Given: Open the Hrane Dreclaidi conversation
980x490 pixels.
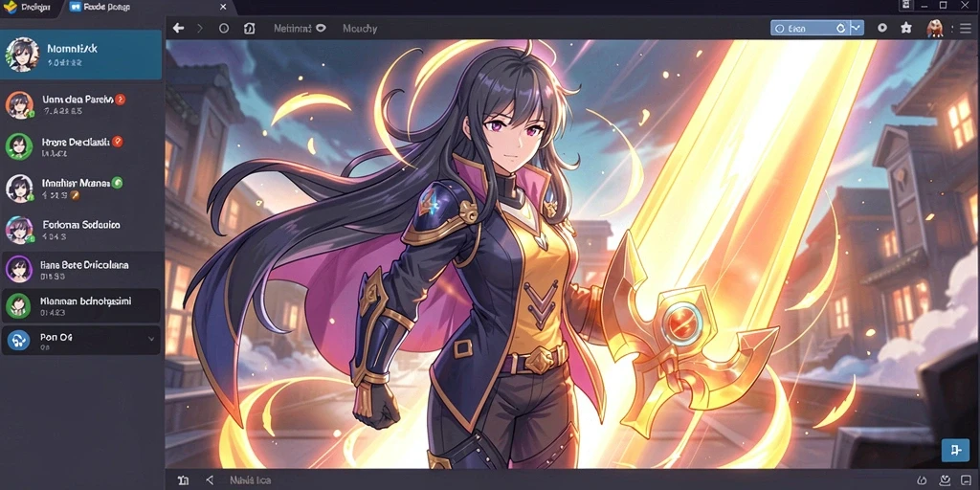Looking at the screenshot, I should click(x=81, y=146).
